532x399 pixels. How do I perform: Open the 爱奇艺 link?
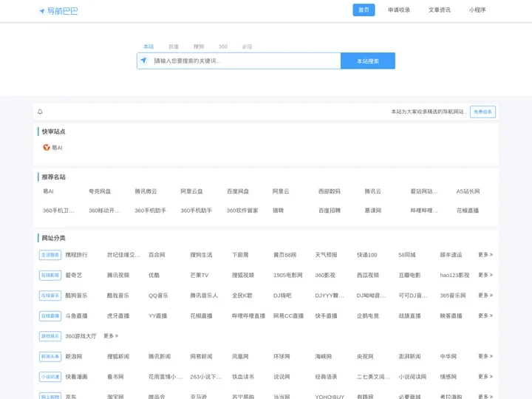74,275
